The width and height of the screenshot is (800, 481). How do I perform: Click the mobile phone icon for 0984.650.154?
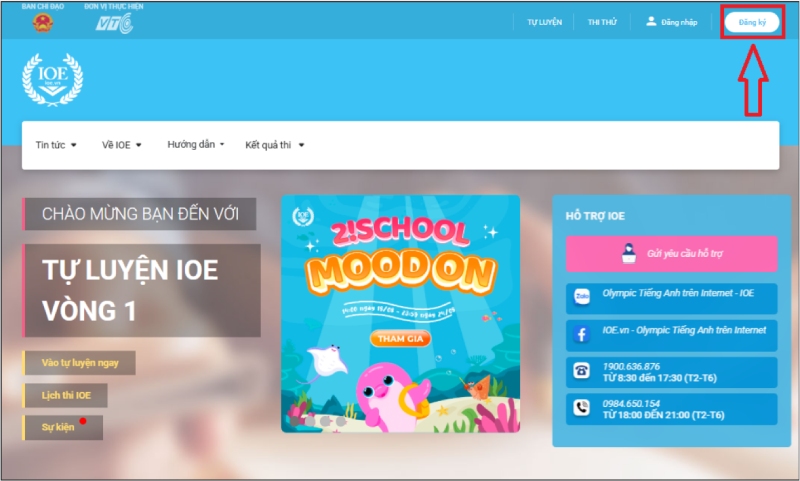[582, 408]
